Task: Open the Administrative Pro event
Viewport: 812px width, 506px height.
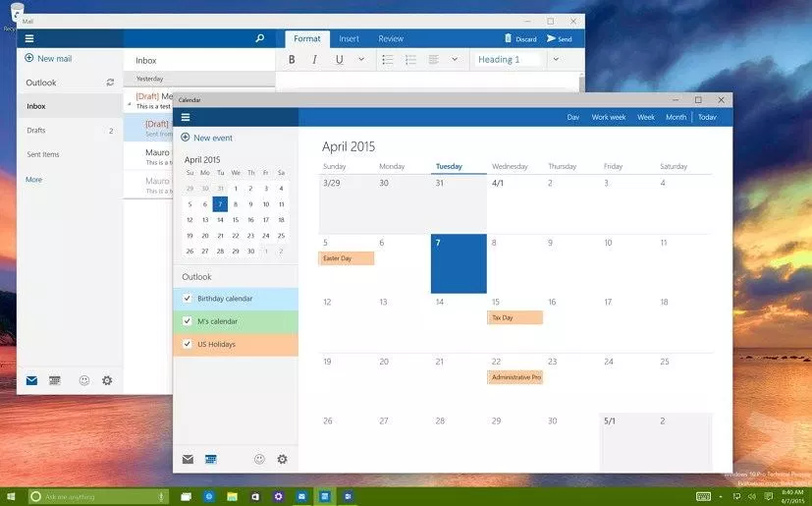Action: coord(515,377)
